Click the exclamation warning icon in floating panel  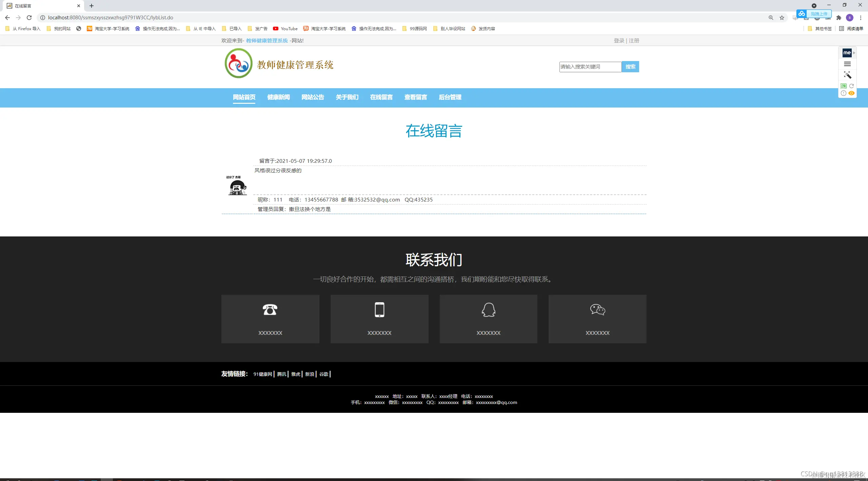click(844, 93)
